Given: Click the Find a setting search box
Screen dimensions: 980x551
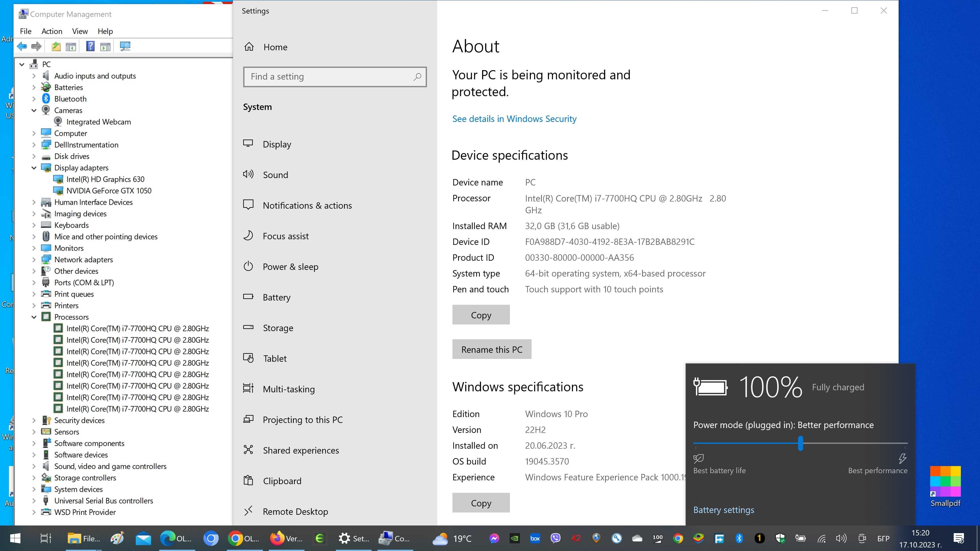Looking at the screenshot, I should pos(335,77).
